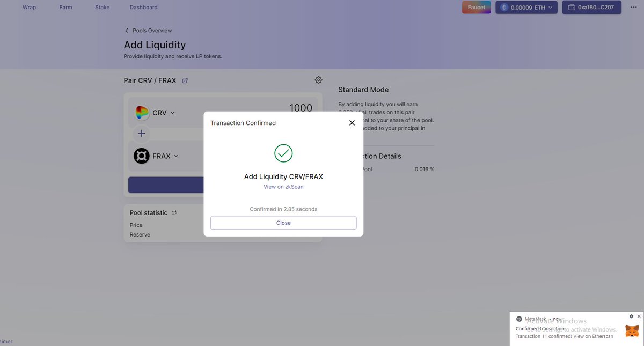Image resolution: width=644 pixels, height=346 pixels.
Task: Open the settings gear for liquidity
Action: click(318, 80)
